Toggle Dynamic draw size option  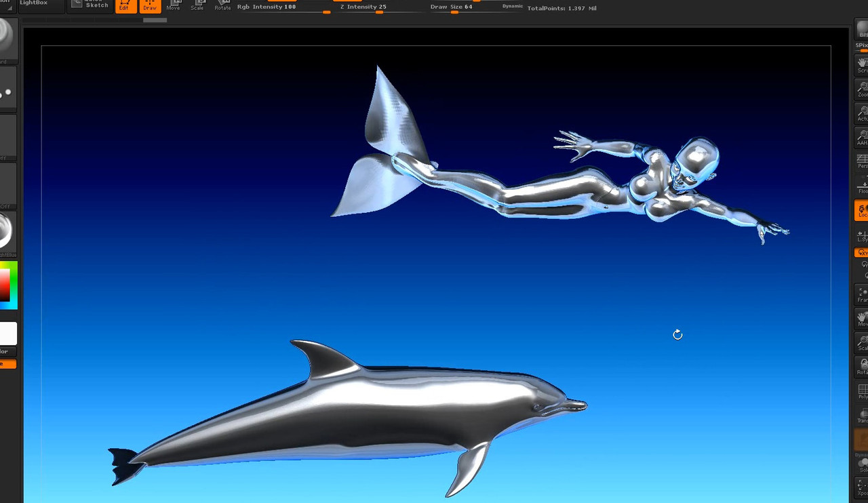point(512,6)
